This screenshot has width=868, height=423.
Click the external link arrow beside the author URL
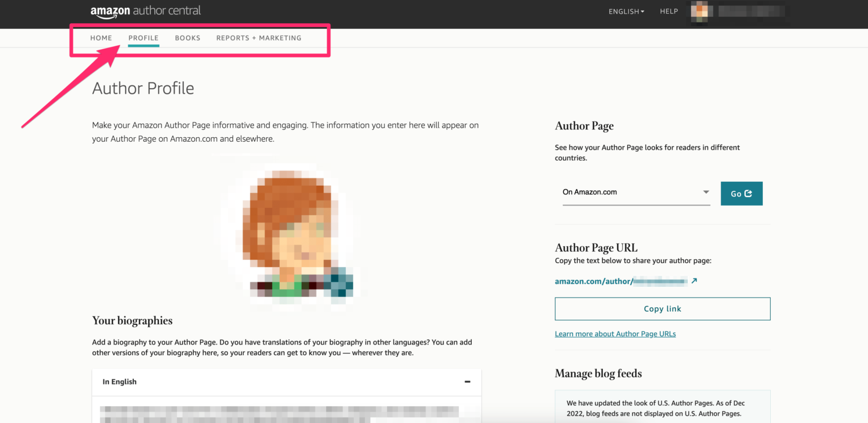point(695,281)
